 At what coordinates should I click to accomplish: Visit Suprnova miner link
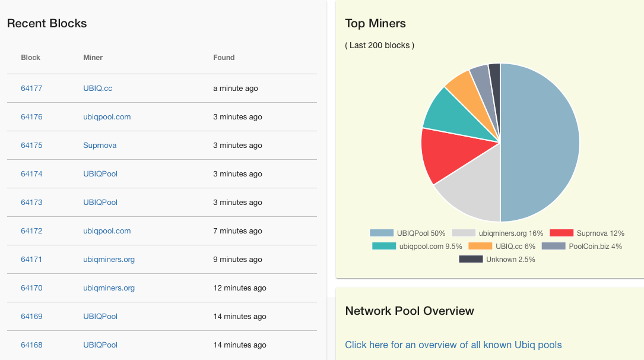point(100,146)
